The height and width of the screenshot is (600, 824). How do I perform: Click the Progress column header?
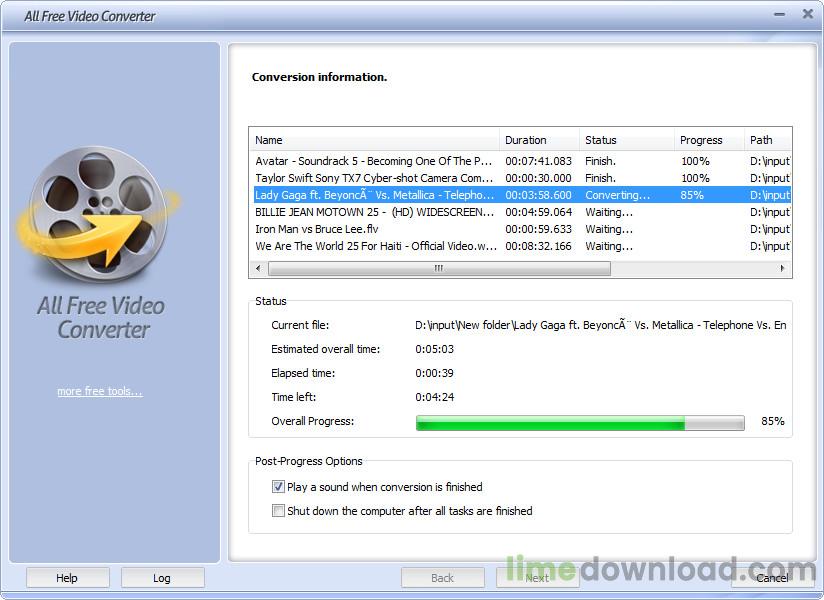point(707,140)
